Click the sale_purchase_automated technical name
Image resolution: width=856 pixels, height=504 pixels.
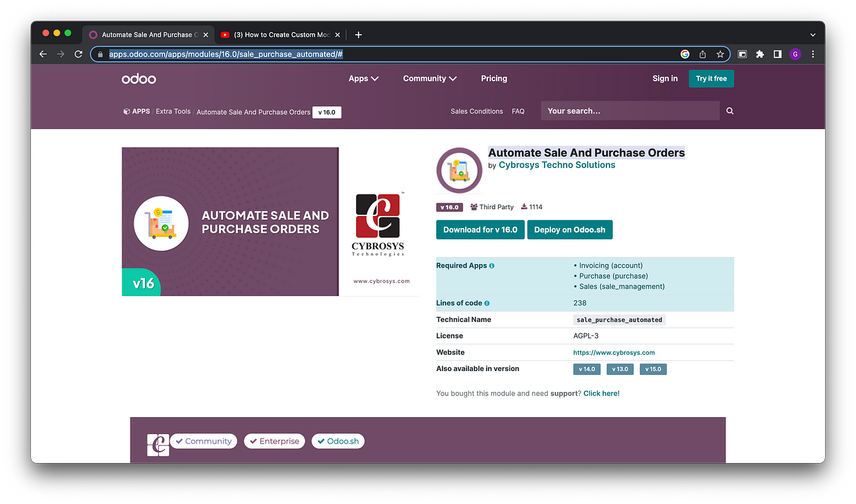(620, 320)
